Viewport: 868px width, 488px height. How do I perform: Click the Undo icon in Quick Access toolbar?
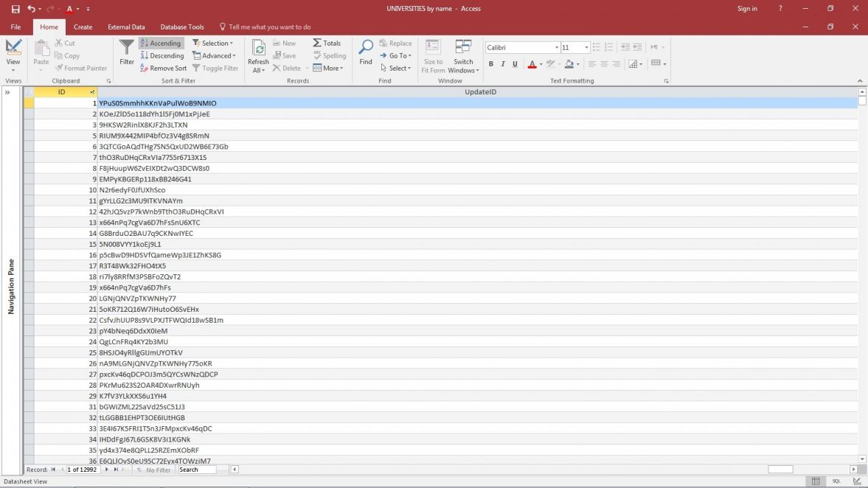click(x=31, y=9)
